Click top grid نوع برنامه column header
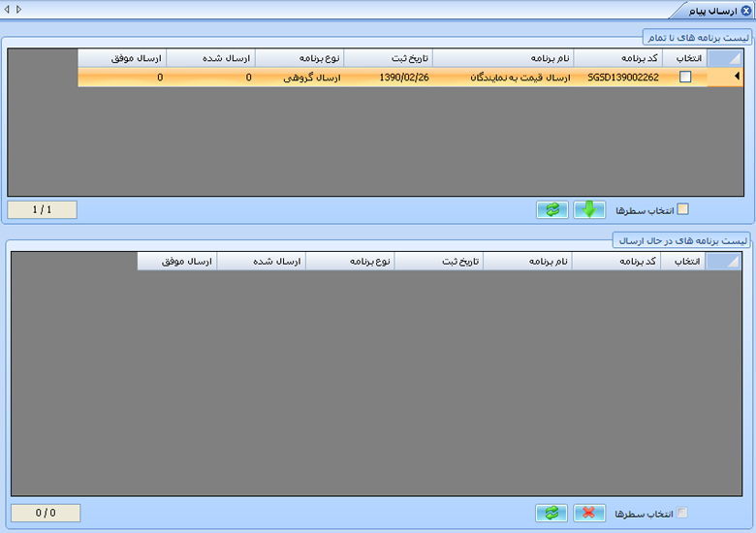The height and width of the screenshot is (533, 756). [299, 58]
